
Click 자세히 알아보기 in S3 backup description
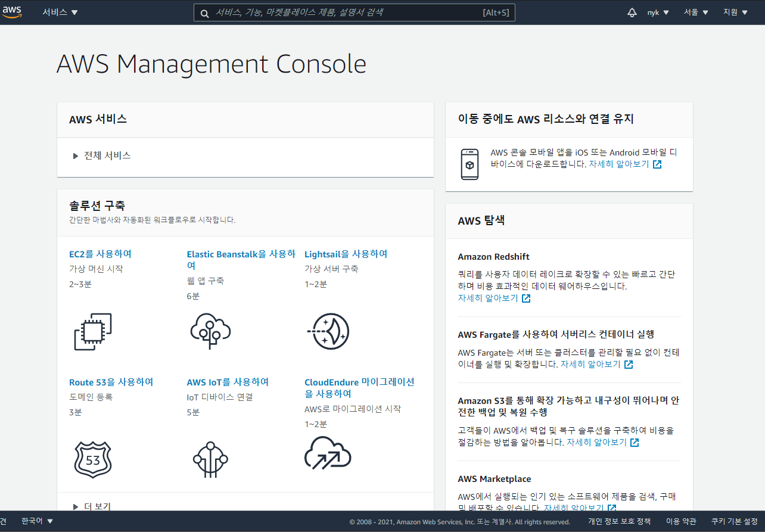596,443
